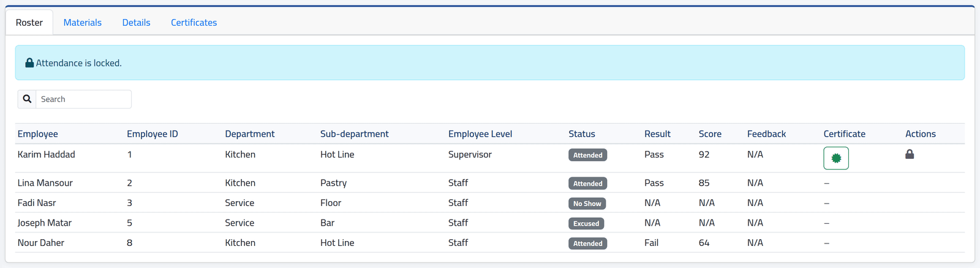Viewport: 980px width, 268px height.
Task: Click the No Show badge for Fadi Nasr
Action: 587,204
